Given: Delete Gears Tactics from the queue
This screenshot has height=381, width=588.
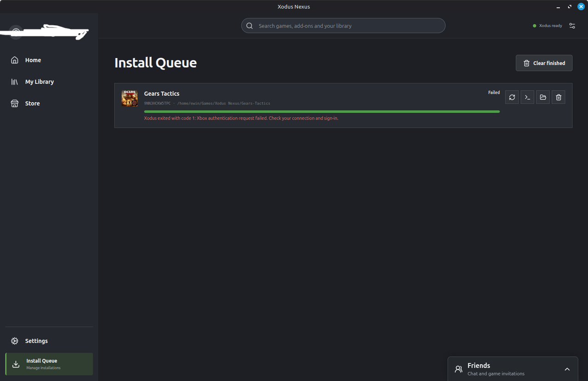Looking at the screenshot, I should 559,97.
